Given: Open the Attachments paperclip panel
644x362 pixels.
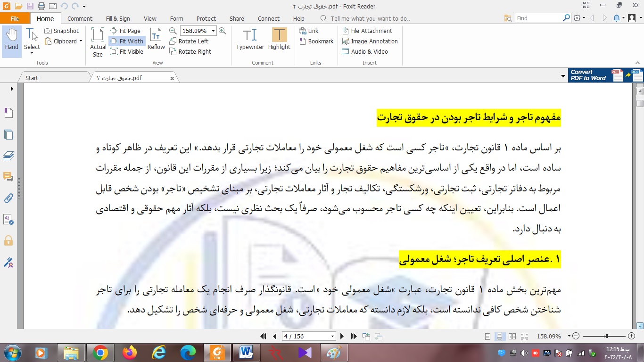Looking at the screenshot, I should click(8, 198).
